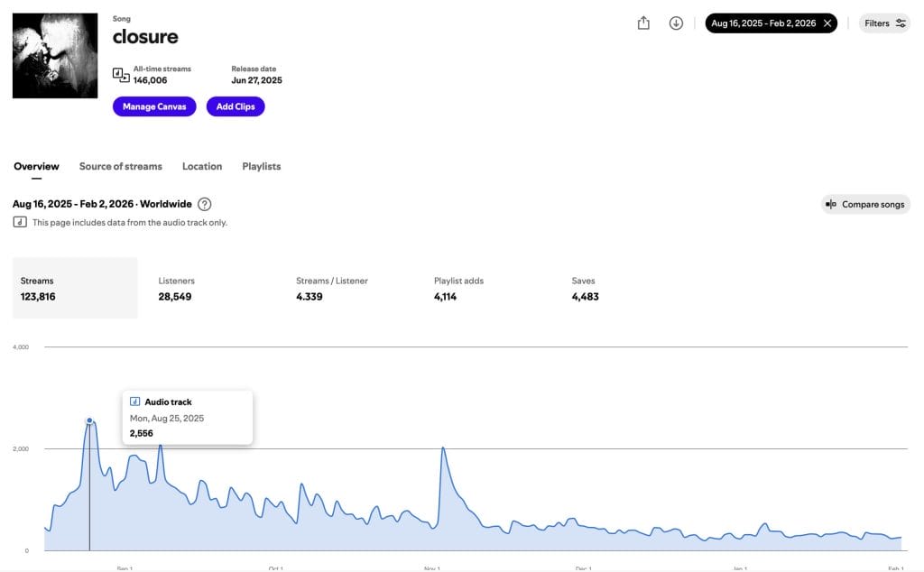Click the audio track info icon
This screenshot has height=572, width=924.
19,222
